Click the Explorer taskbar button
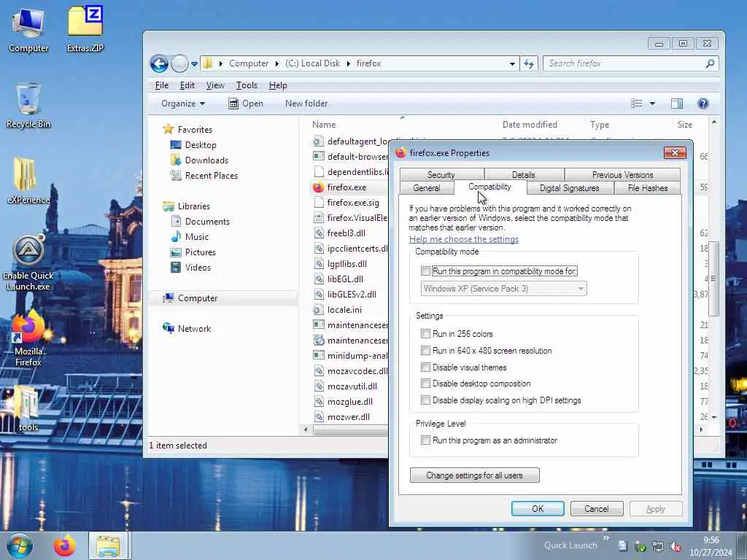Viewport: 747px width, 560px height. (108, 546)
